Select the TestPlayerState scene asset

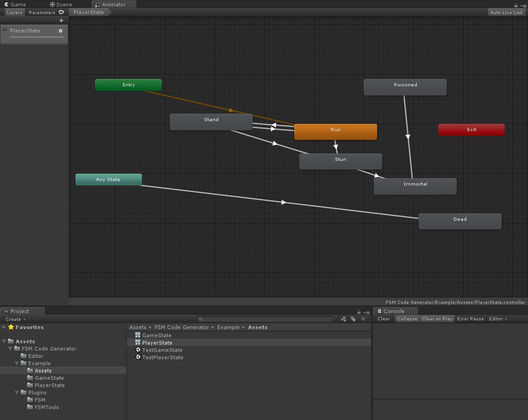(162, 357)
